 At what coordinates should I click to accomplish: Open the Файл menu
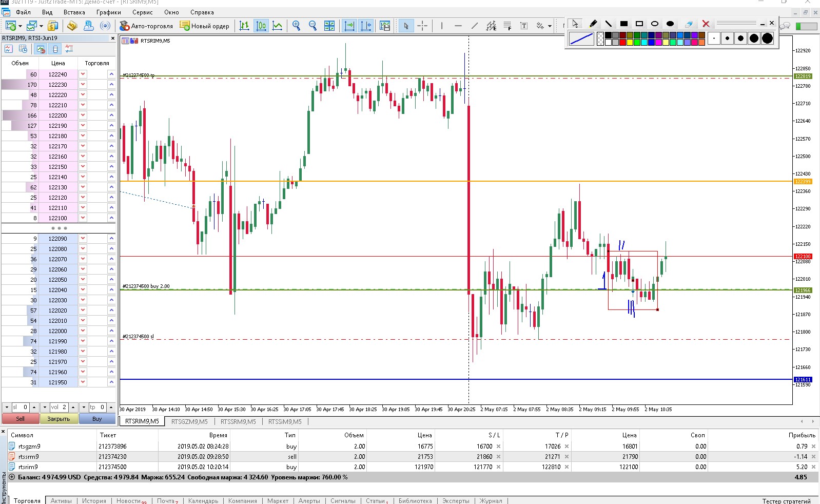tap(24, 12)
